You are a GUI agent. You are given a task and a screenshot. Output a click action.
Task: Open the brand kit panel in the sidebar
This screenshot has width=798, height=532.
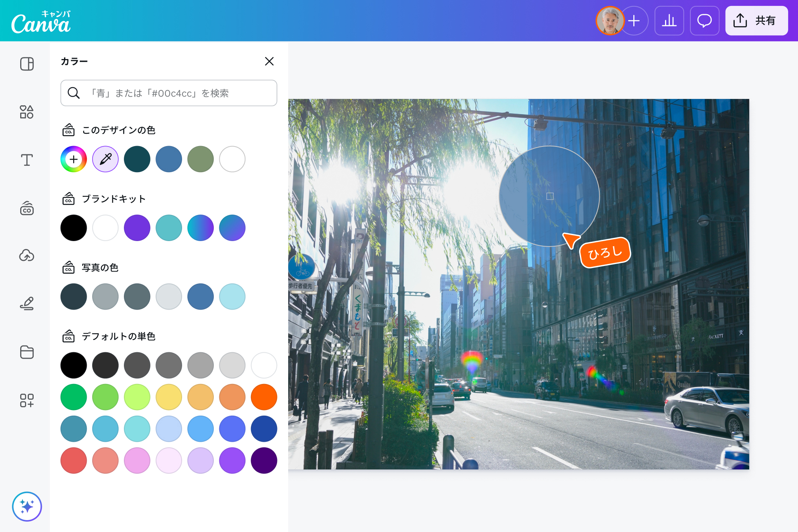click(x=27, y=208)
